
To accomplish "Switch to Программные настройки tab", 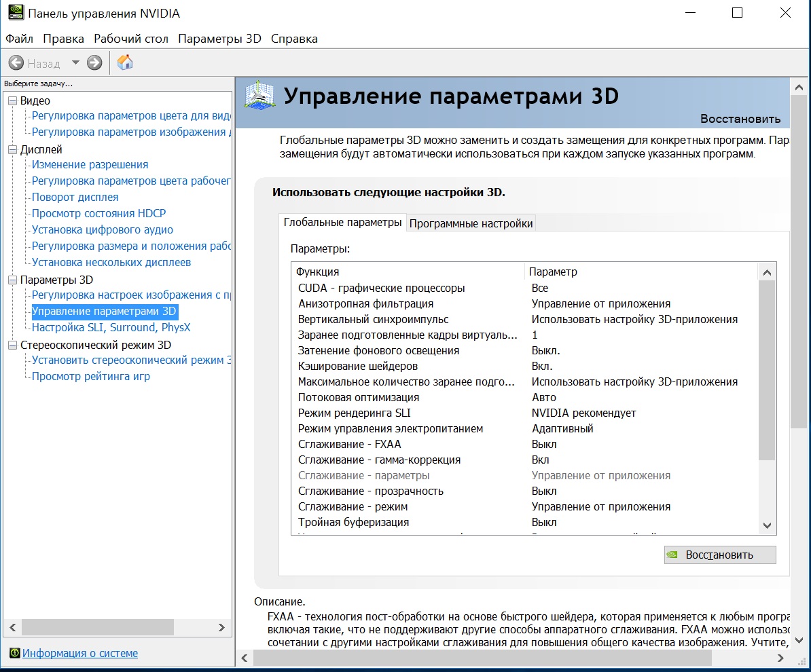I will (471, 223).
